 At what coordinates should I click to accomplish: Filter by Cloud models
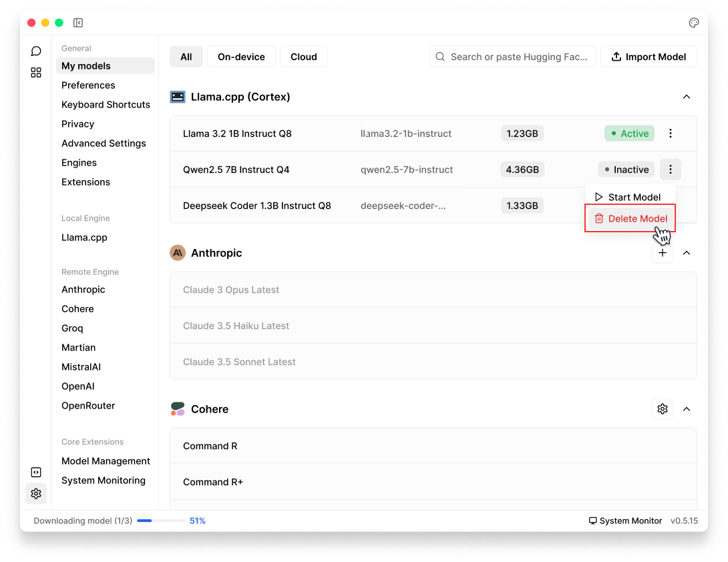click(x=304, y=57)
